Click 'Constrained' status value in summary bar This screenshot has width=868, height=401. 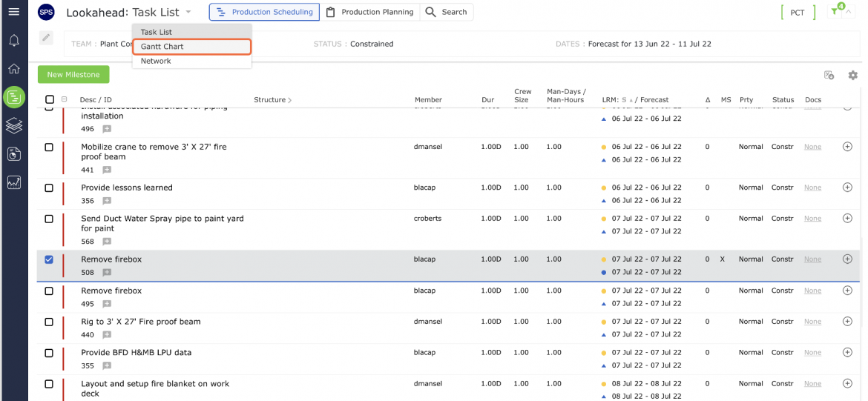coord(372,44)
